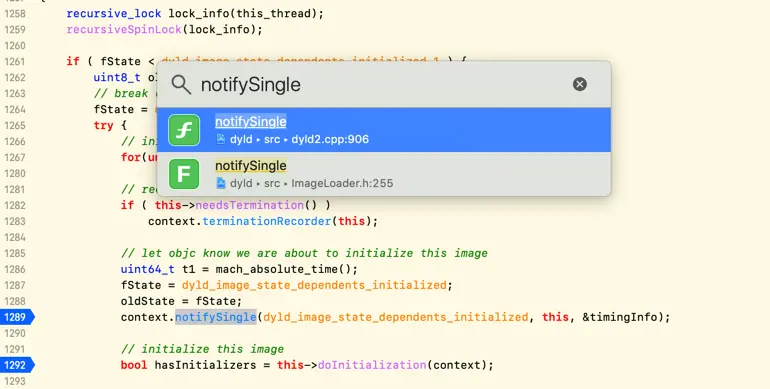
Task: Click 'uint8_t' type on line 1262
Action: pos(117,77)
